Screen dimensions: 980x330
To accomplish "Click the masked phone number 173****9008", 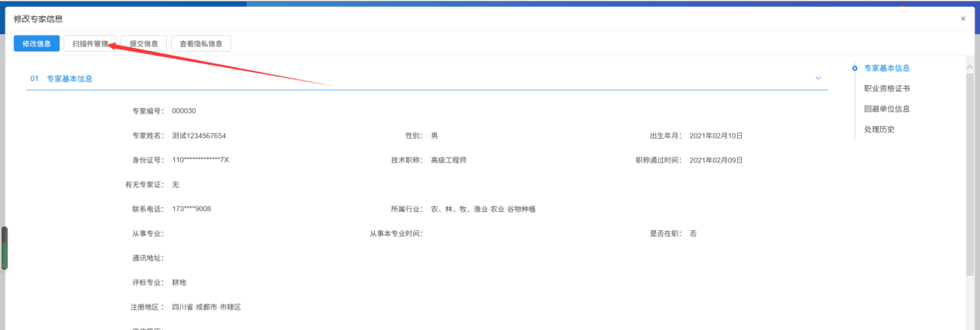I will point(192,209).
